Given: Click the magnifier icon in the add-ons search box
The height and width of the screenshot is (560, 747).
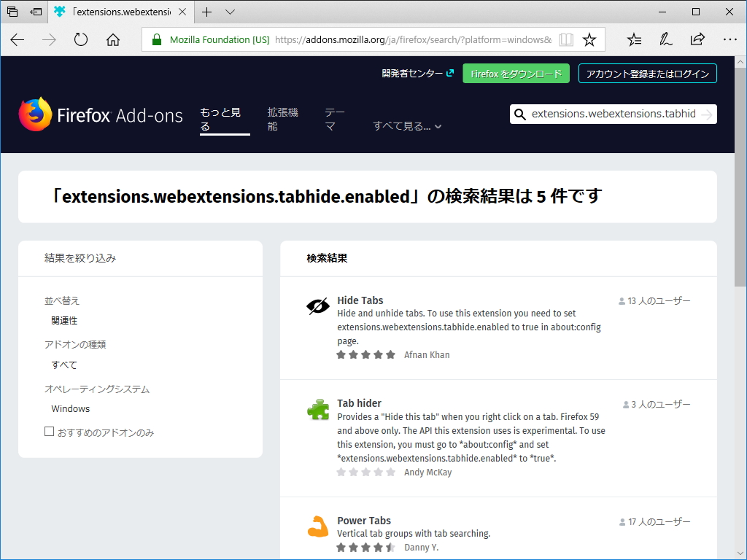Looking at the screenshot, I should (x=520, y=114).
